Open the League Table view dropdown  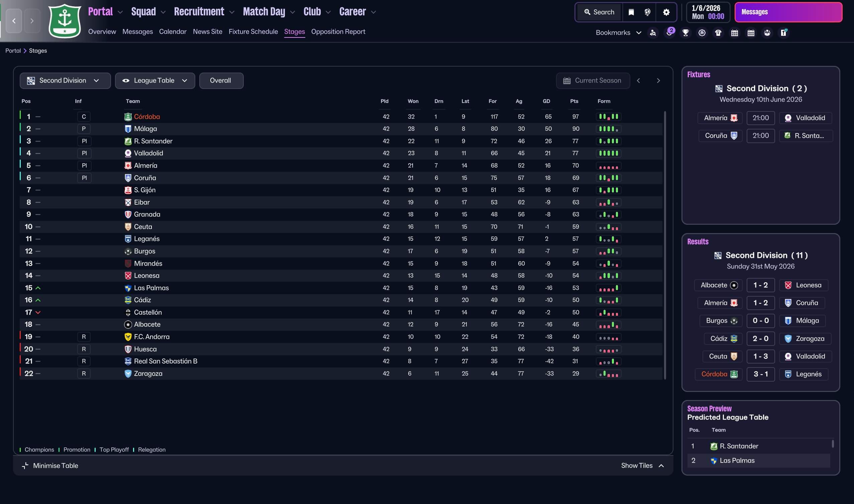(x=155, y=81)
